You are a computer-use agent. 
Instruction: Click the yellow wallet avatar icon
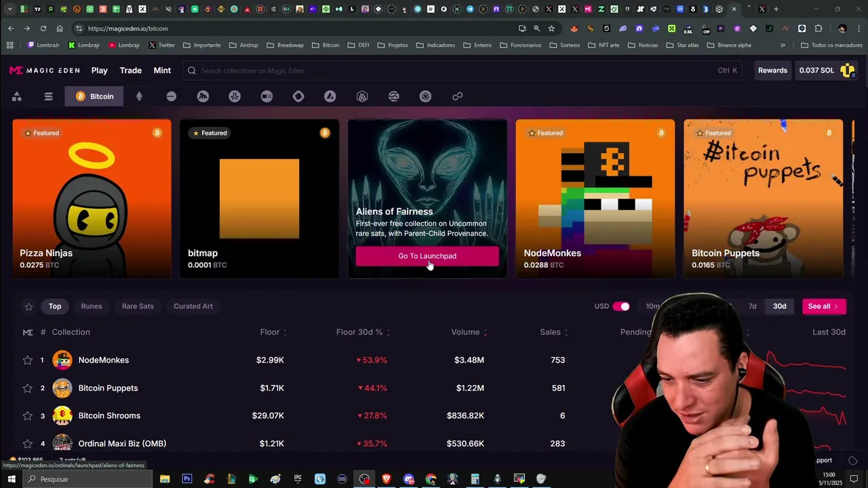point(848,70)
